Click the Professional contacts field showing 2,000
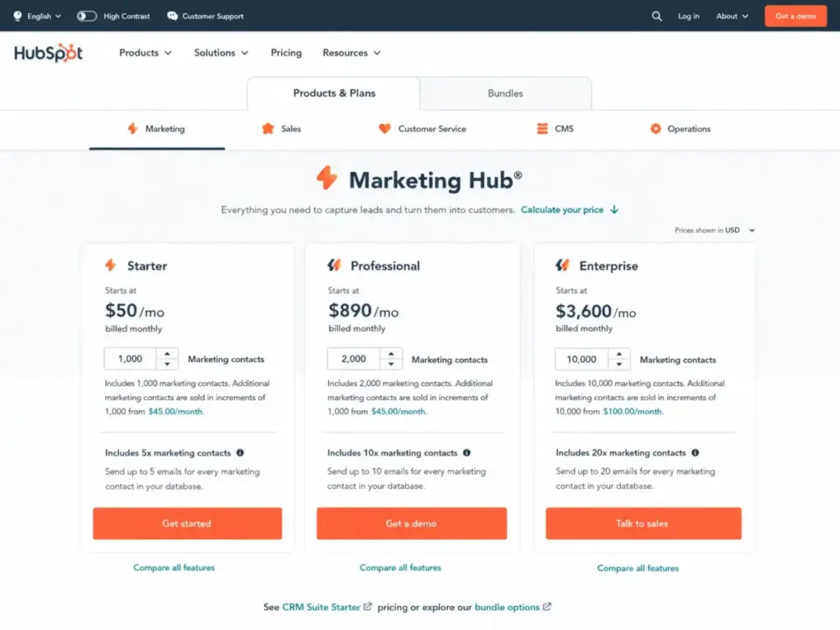The width and height of the screenshot is (840, 630). pos(354,359)
